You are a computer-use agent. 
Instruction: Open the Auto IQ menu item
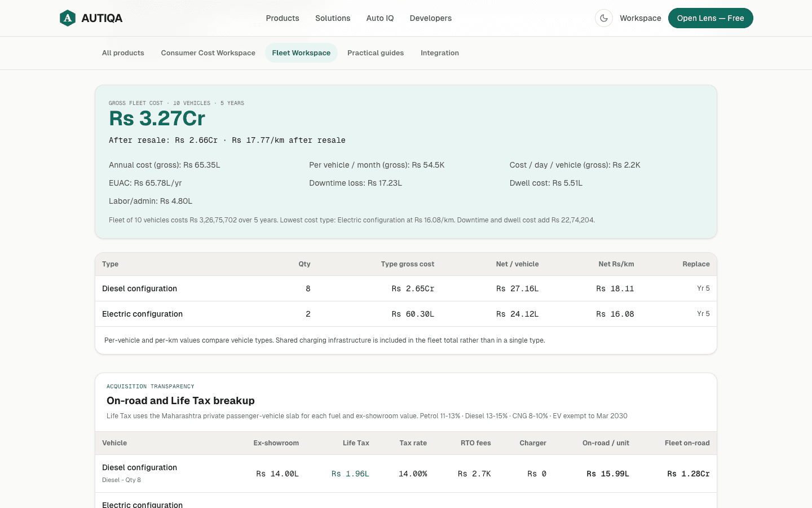coord(380,18)
